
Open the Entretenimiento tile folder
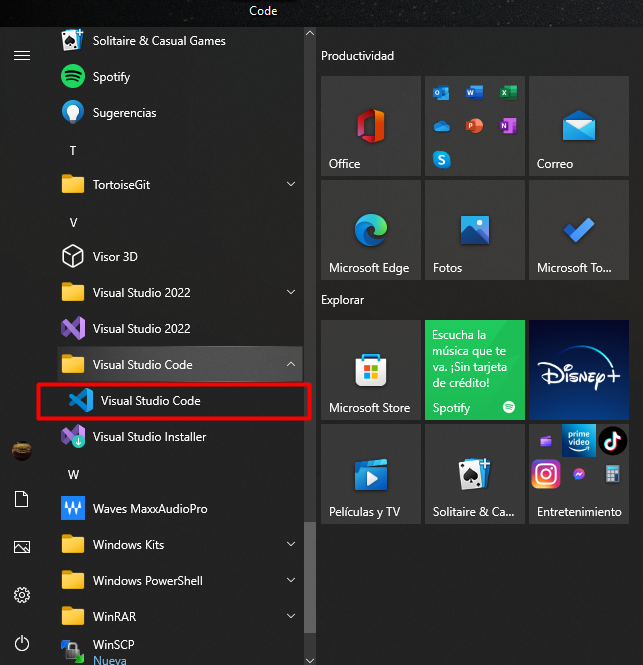click(578, 473)
